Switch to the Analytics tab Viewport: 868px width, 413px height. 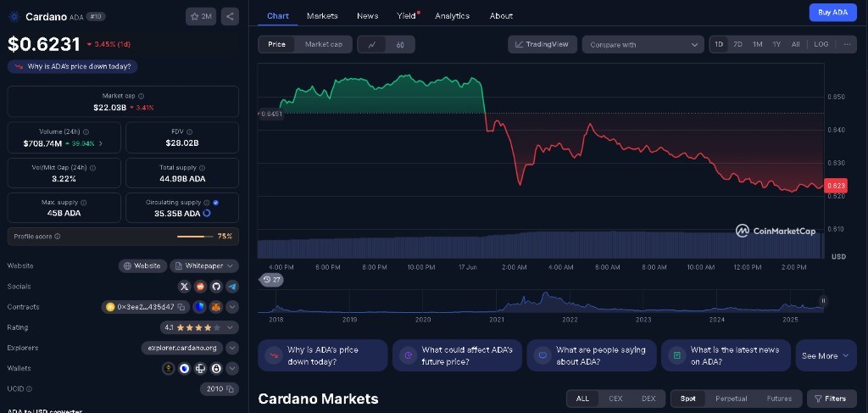click(x=453, y=15)
